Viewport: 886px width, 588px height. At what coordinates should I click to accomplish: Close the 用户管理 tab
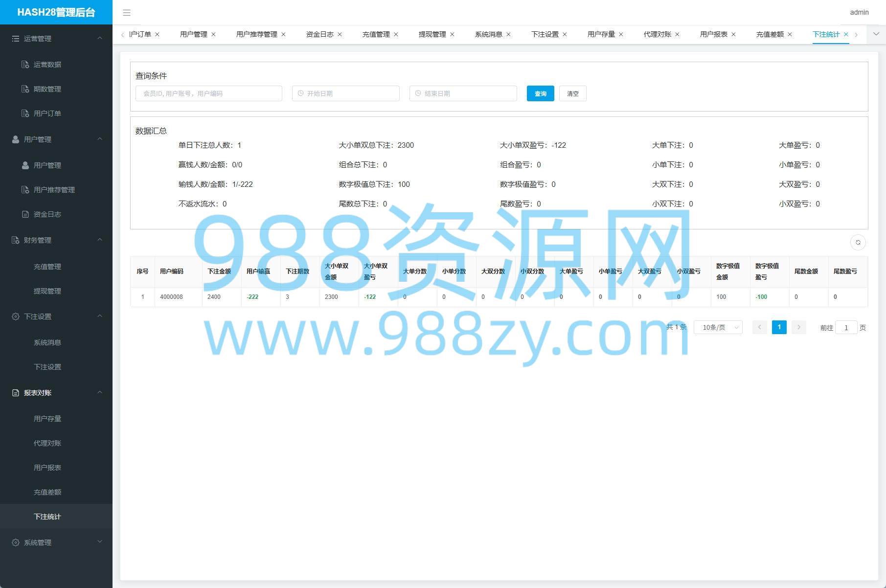[213, 34]
